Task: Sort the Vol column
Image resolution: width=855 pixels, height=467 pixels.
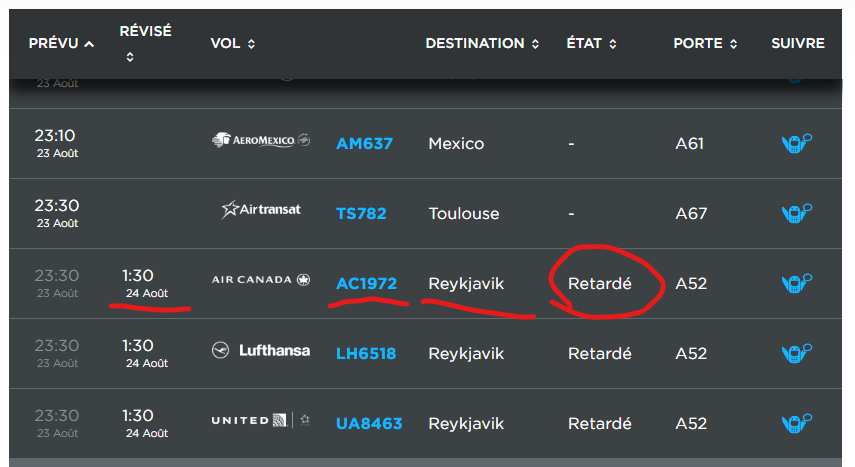Action: point(233,44)
